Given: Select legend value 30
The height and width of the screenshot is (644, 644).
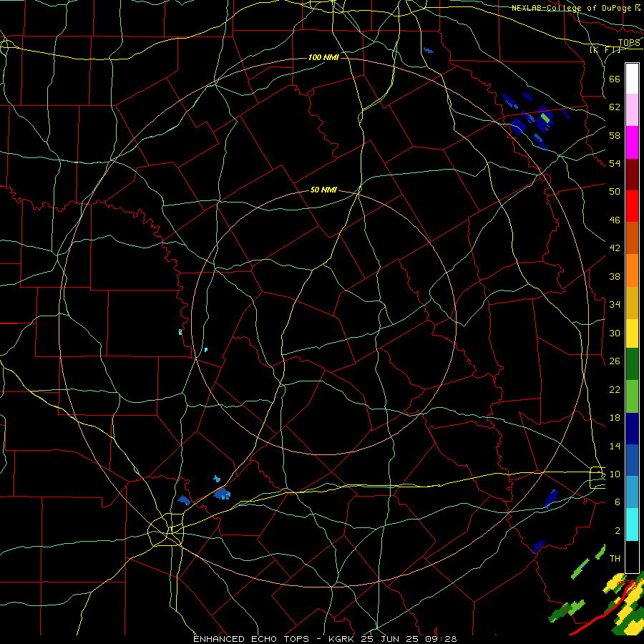Looking at the screenshot, I should pos(615,333).
